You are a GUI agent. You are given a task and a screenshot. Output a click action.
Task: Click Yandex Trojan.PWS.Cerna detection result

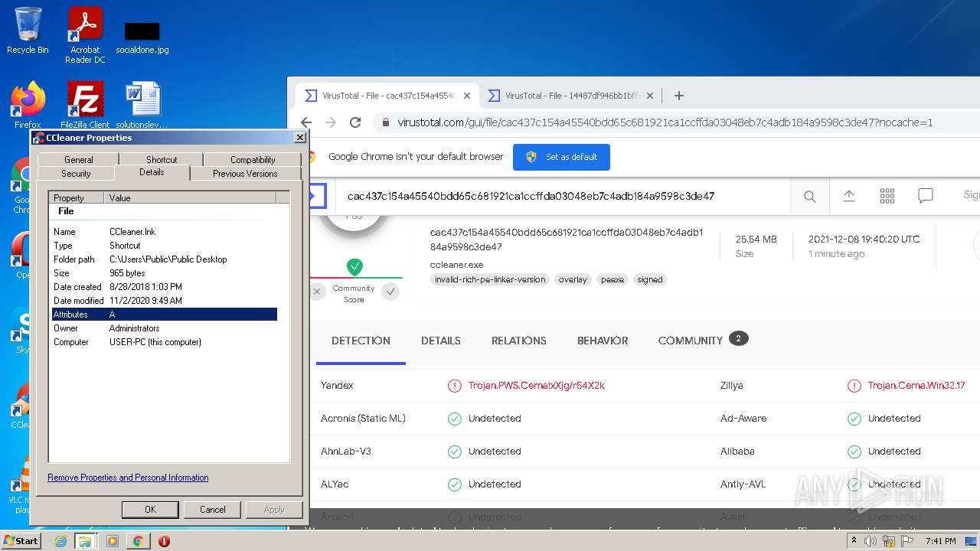[x=536, y=386]
